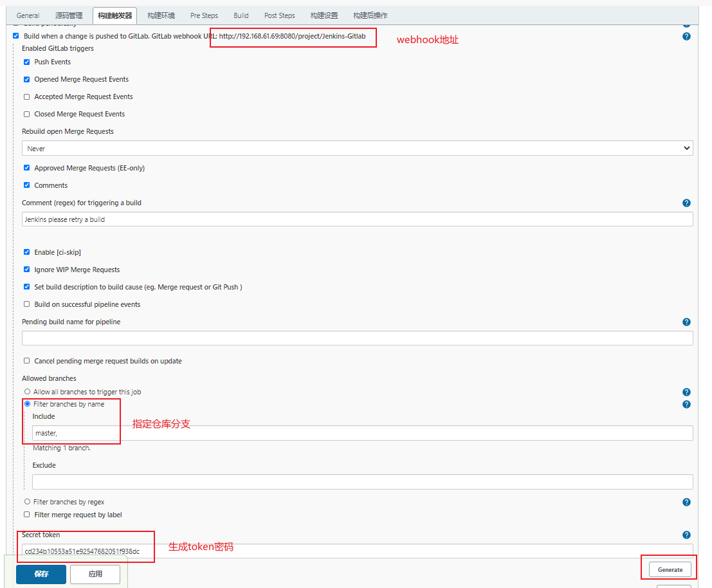
Task: Open help for Secret token
Action: [686, 535]
